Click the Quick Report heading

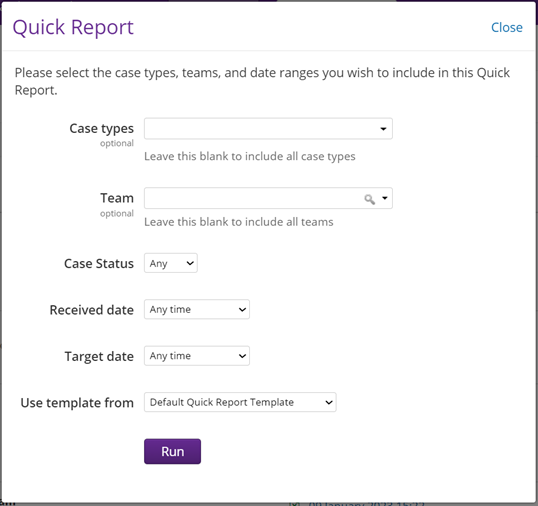[73, 27]
